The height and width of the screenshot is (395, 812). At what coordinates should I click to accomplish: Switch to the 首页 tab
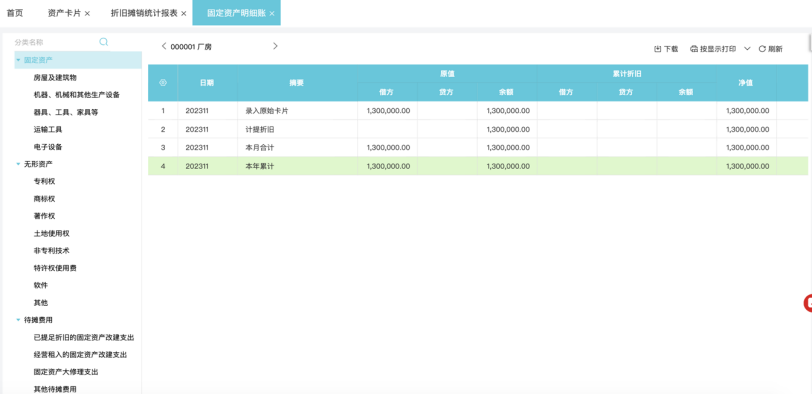(x=14, y=13)
